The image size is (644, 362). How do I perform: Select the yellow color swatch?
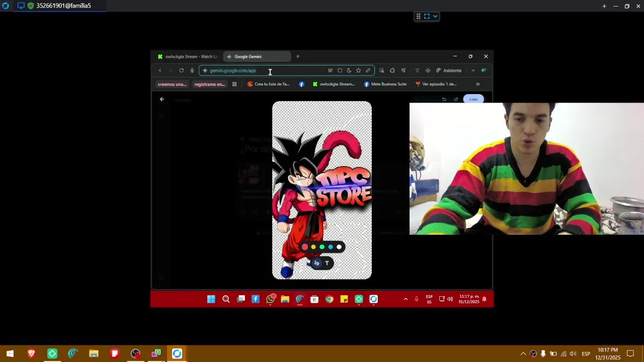pyautogui.click(x=313, y=247)
